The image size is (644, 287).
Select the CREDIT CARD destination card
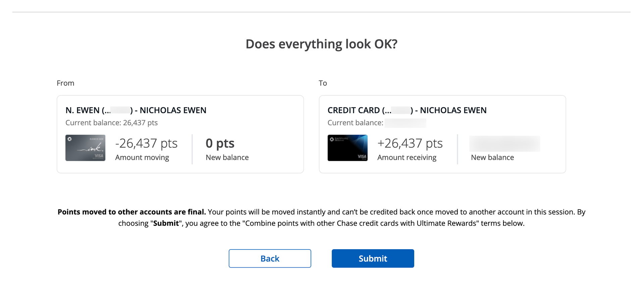[x=442, y=134]
